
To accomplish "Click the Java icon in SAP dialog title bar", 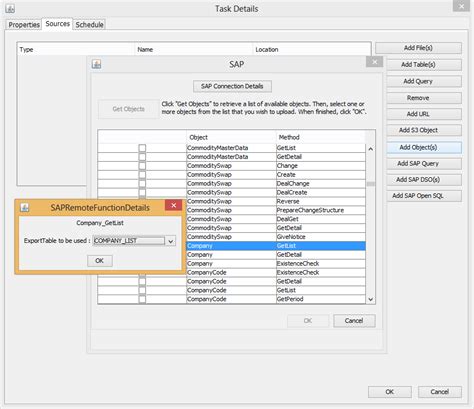I will click(x=96, y=64).
